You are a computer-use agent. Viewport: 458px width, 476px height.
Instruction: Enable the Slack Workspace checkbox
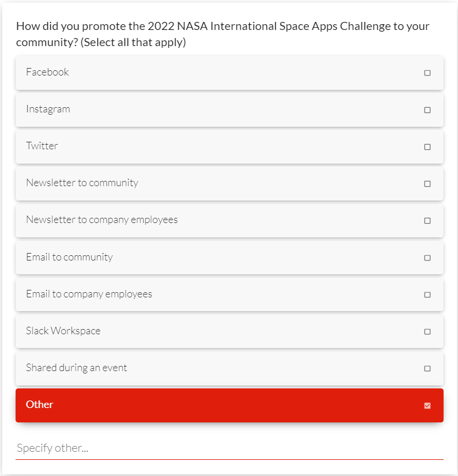427,331
